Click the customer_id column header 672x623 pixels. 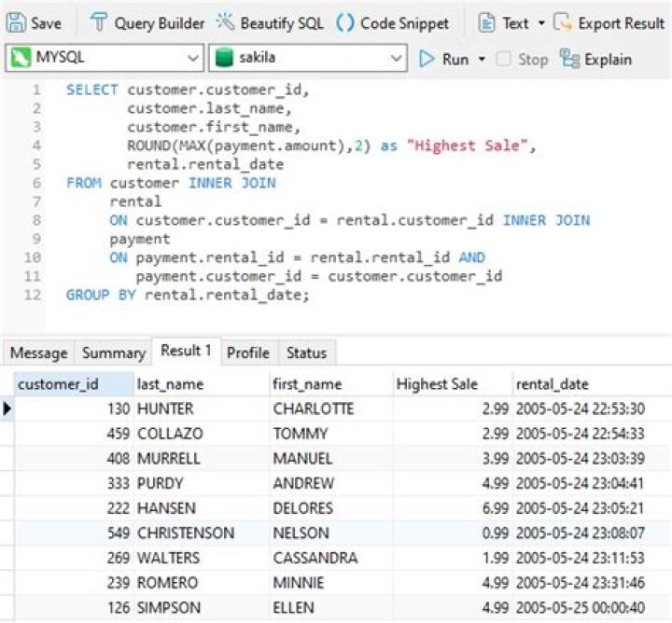click(74, 384)
